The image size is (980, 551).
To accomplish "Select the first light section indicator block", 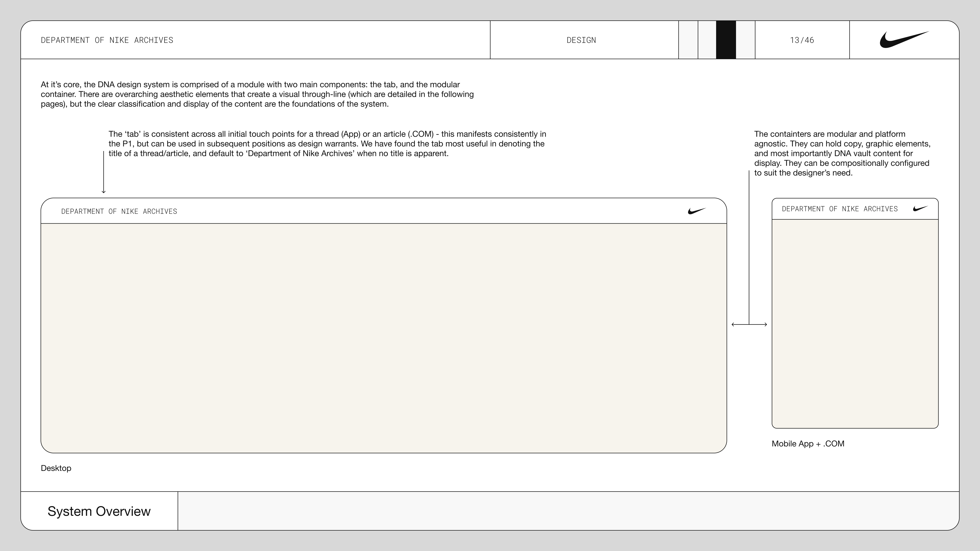I will (688, 40).
